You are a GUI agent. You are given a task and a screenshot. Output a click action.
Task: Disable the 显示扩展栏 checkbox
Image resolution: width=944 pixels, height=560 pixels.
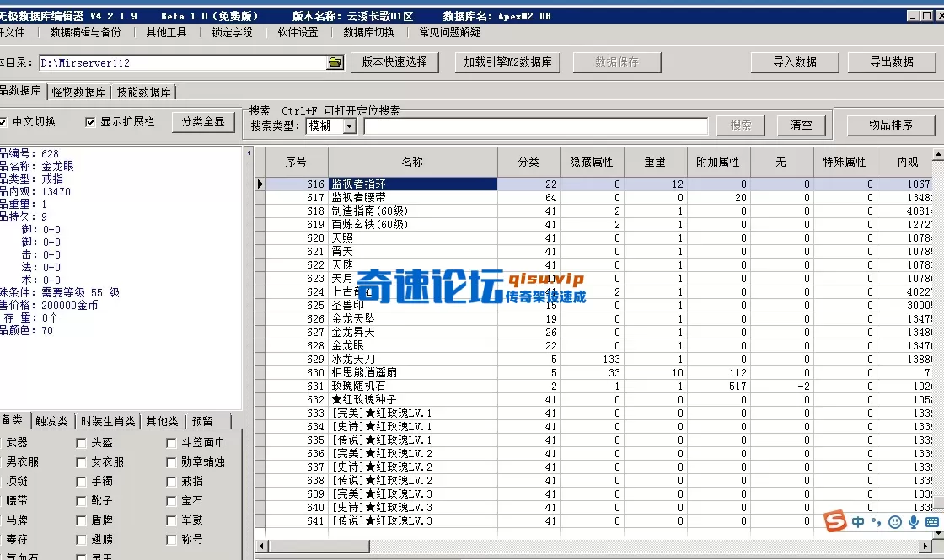88,120
